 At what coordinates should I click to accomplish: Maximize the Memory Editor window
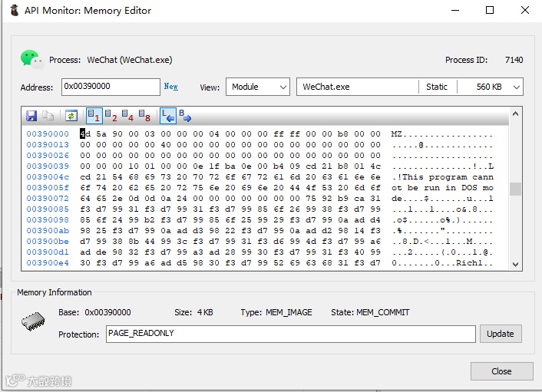point(490,11)
